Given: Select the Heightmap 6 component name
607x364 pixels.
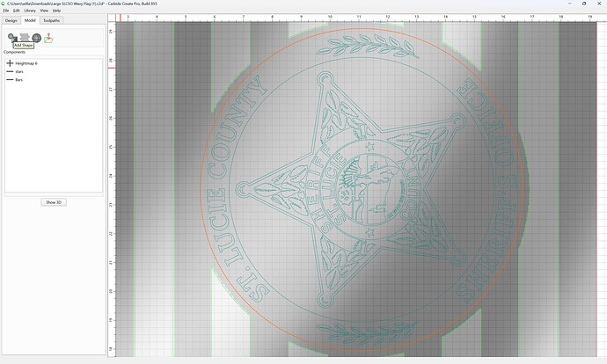Looking at the screenshot, I should [26, 63].
